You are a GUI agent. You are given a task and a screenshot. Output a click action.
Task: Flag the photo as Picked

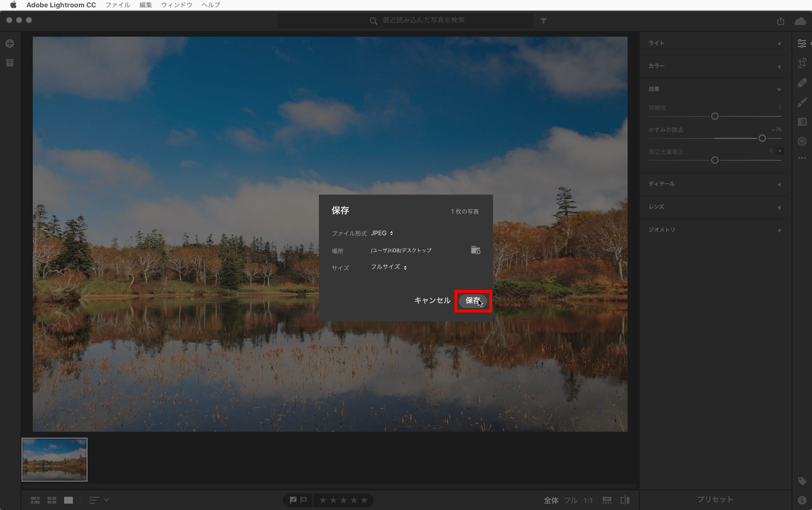coord(293,500)
